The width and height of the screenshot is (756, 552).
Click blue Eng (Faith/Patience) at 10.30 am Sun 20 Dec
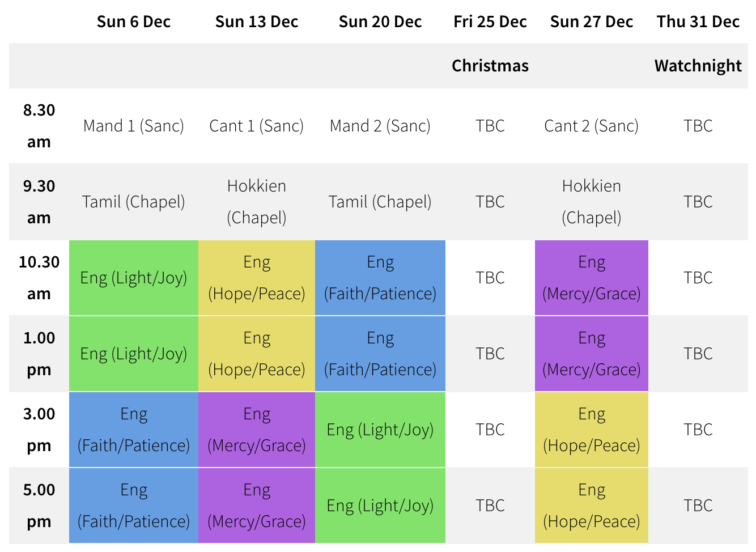pyautogui.click(x=380, y=278)
